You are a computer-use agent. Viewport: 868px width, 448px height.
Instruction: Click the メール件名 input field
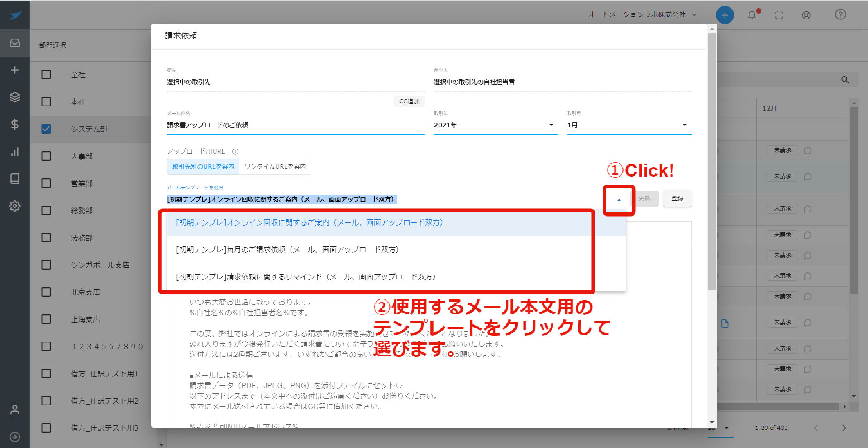[x=296, y=125]
